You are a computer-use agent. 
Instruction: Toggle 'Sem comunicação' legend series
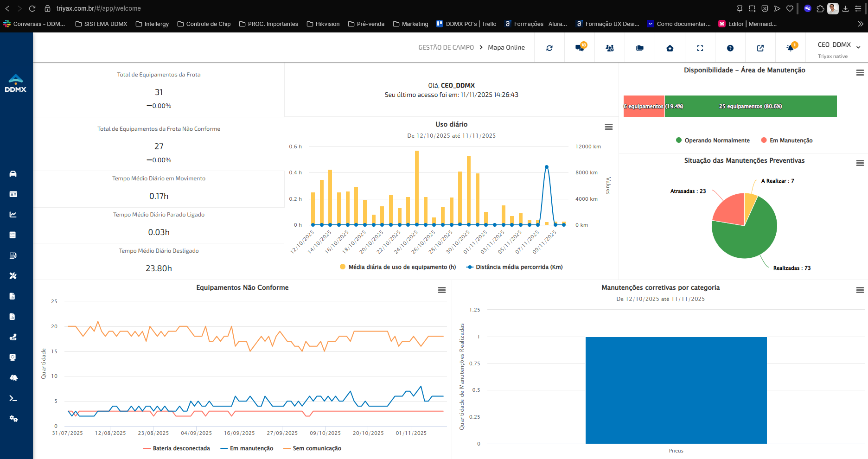(x=312, y=448)
